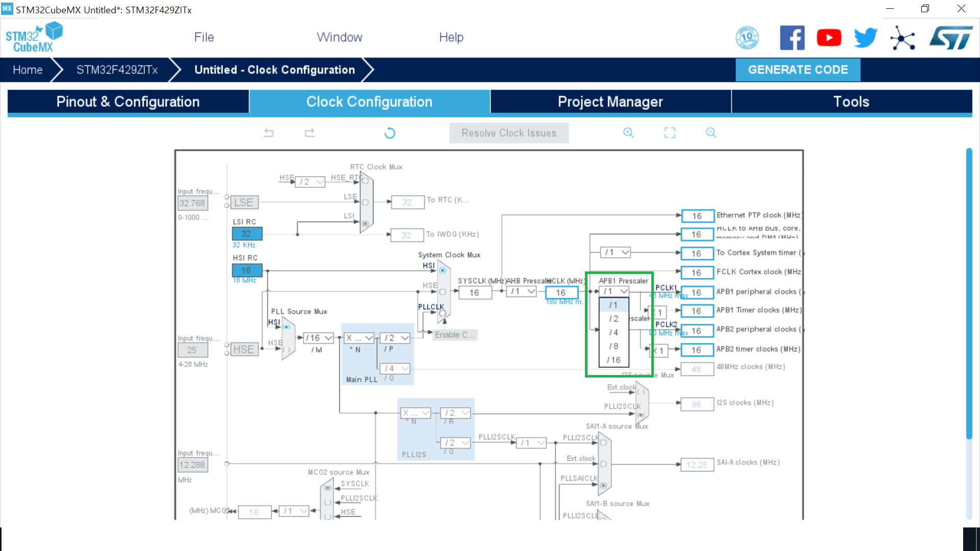This screenshot has width=980, height=551.
Task: Click the undo arrow icon
Action: click(x=268, y=133)
